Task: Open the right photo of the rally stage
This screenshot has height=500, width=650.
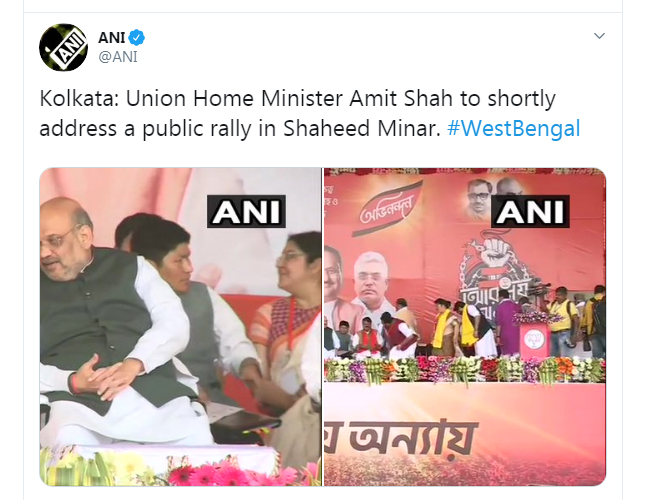Action: coord(465,327)
